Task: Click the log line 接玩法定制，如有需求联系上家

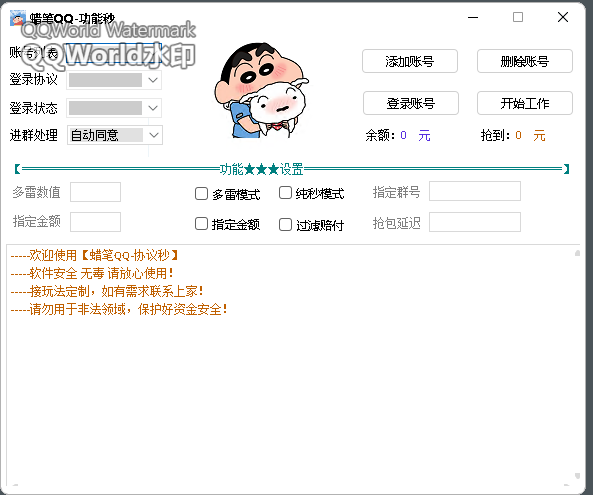Action: [x=107, y=292]
